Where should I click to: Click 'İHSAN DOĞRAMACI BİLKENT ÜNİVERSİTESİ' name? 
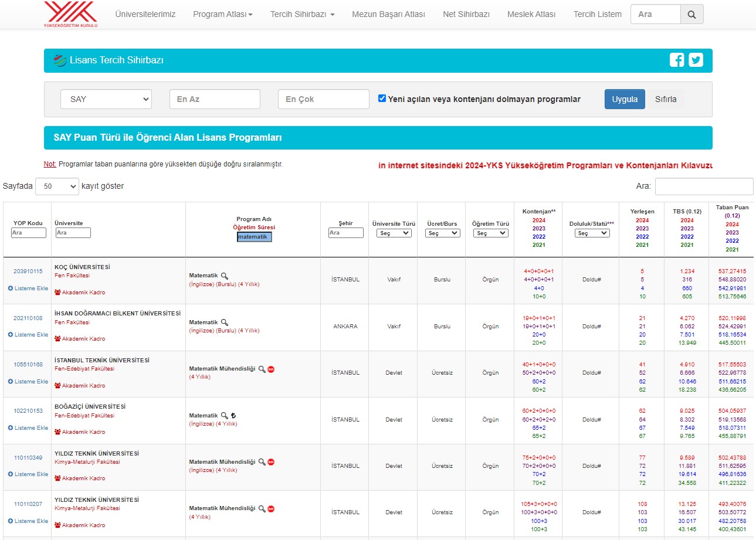[117, 314]
